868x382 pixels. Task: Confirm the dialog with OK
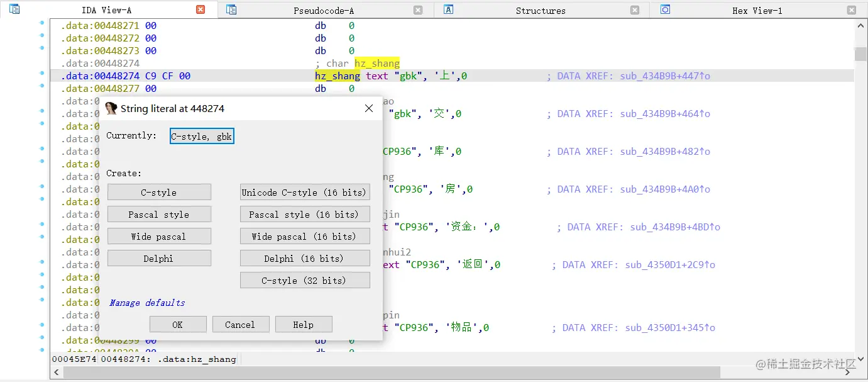[178, 325]
